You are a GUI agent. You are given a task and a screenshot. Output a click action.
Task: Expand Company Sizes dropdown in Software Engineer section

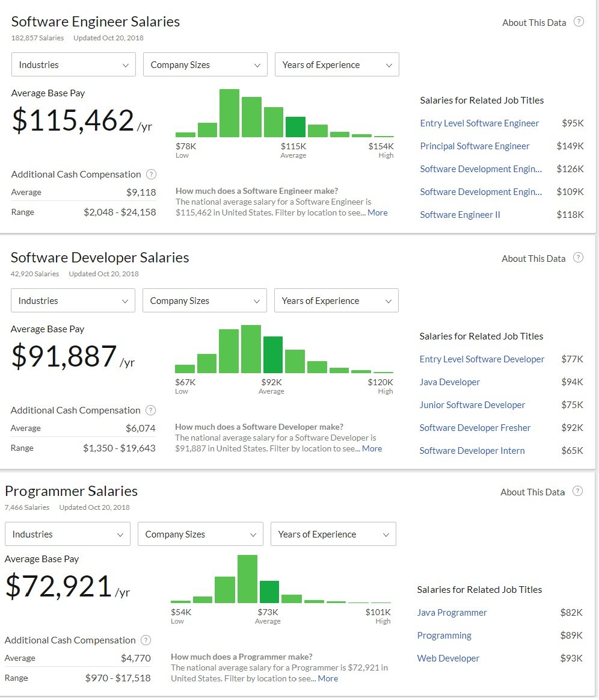coord(205,64)
